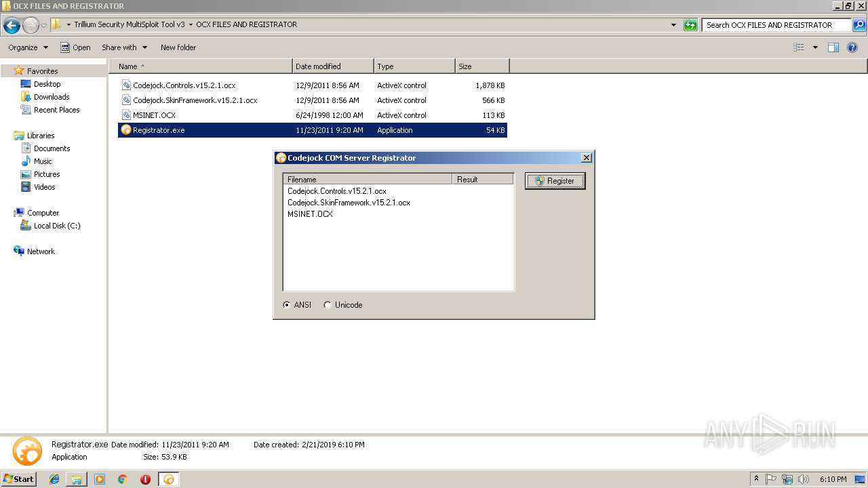Open Local Disk (C:) in navigation pane
This screenshot has width=868, height=488.
[x=57, y=226]
